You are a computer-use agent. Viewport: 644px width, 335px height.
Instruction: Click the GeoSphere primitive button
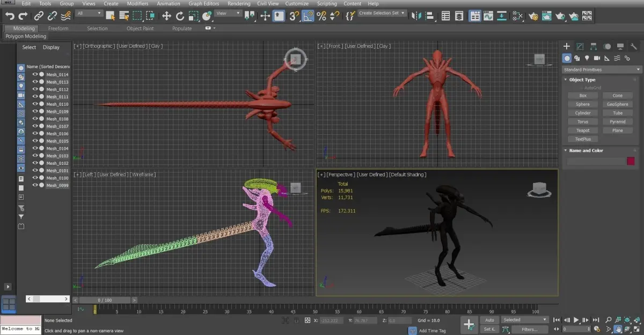(617, 104)
